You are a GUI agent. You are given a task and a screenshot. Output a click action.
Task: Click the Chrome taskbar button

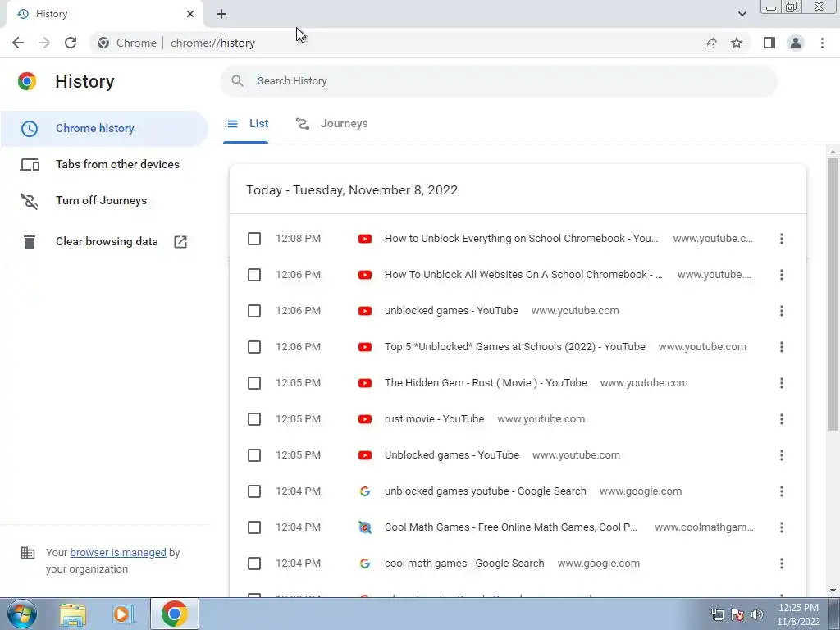[175, 614]
